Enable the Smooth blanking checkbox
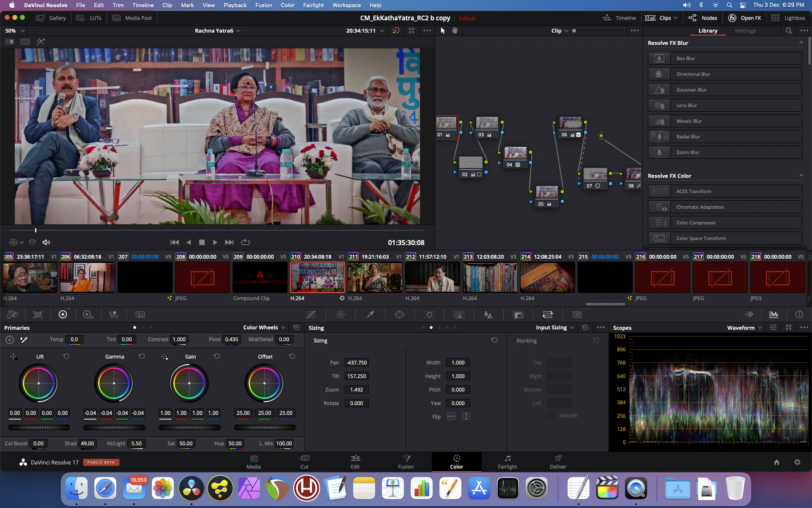812x508 pixels. point(550,415)
